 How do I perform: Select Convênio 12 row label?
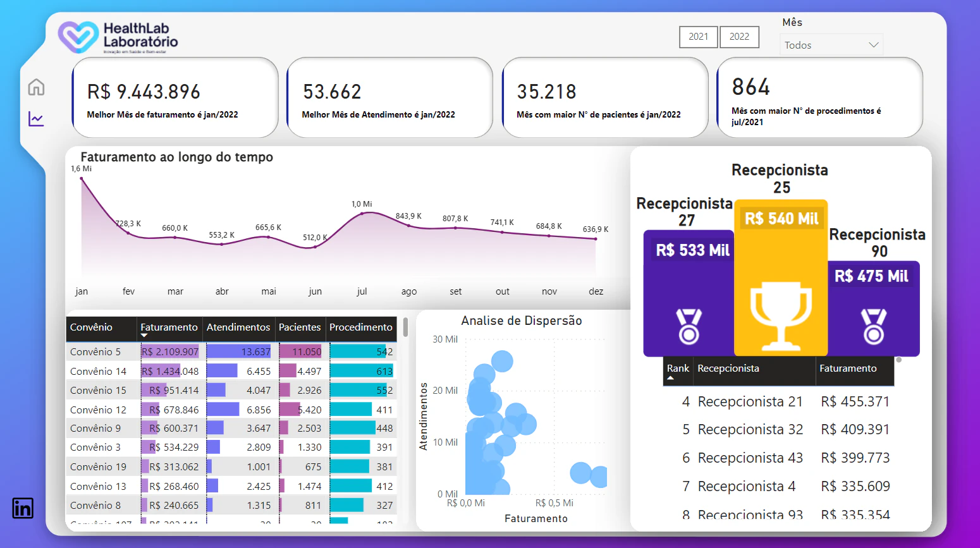(98, 410)
